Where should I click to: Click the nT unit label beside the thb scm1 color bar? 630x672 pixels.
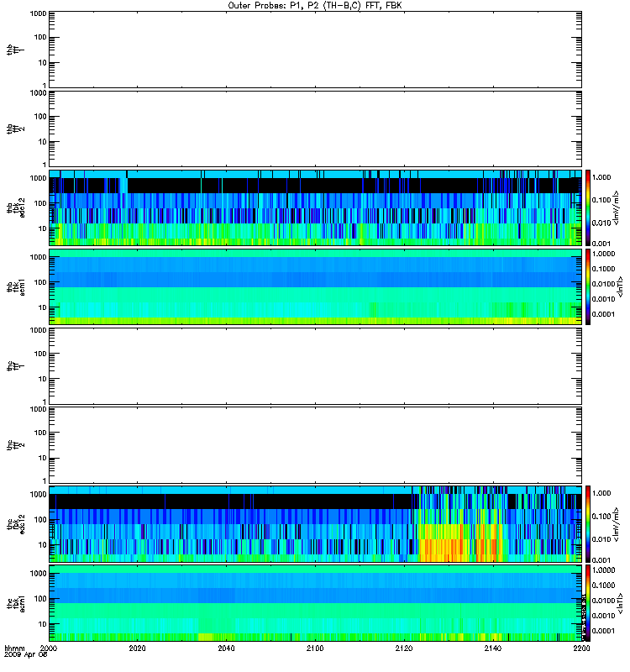click(x=620, y=286)
